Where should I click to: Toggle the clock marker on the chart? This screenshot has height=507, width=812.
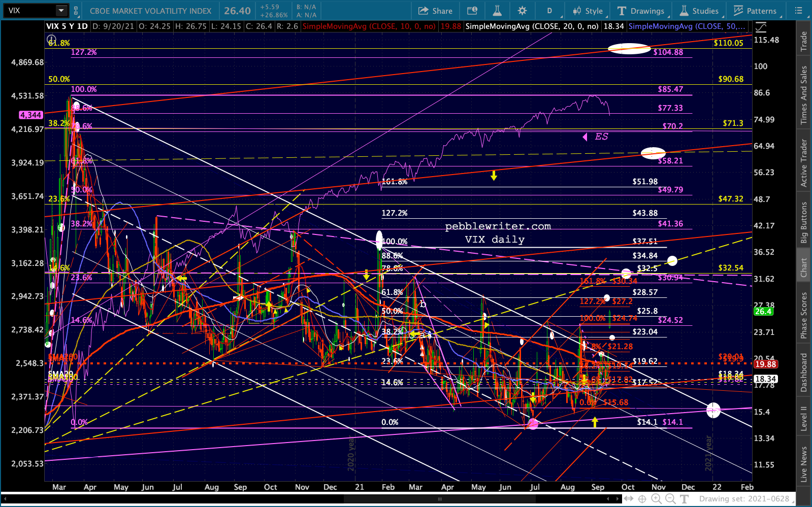[x=51, y=39]
